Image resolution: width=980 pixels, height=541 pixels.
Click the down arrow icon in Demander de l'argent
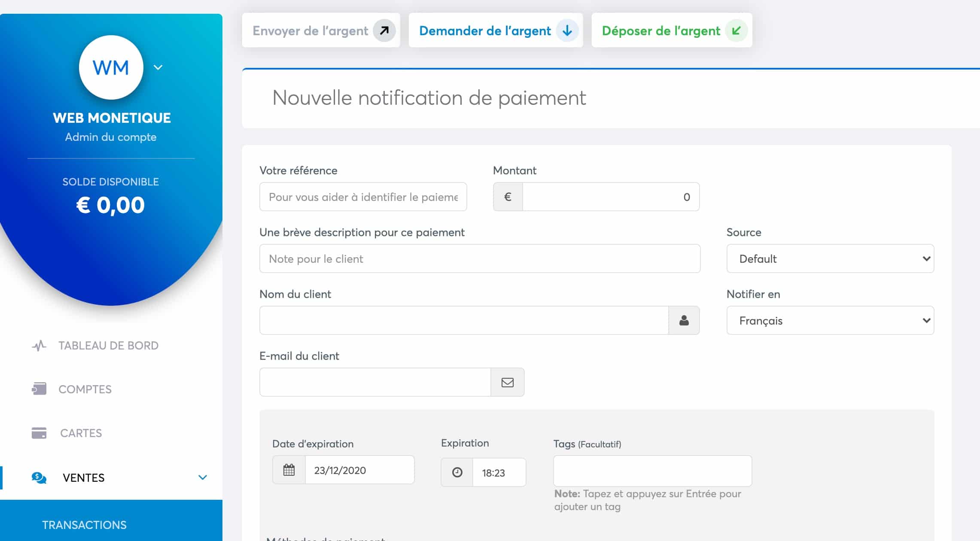click(567, 30)
